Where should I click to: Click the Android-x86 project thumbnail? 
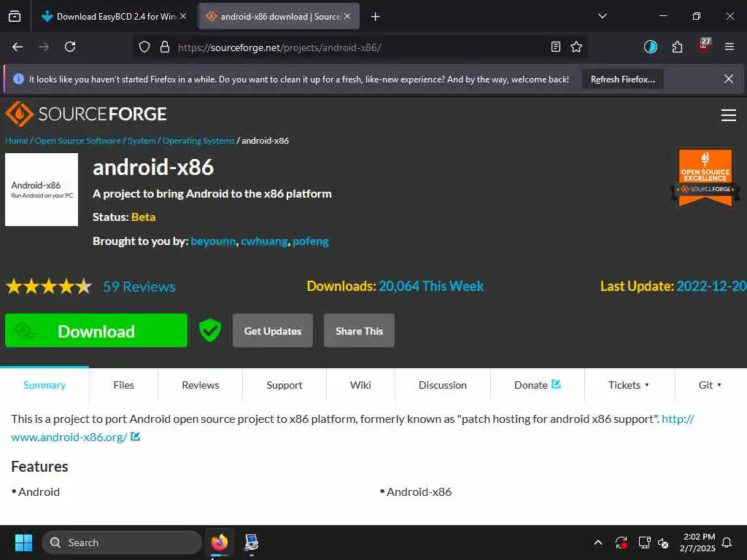tap(42, 190)
